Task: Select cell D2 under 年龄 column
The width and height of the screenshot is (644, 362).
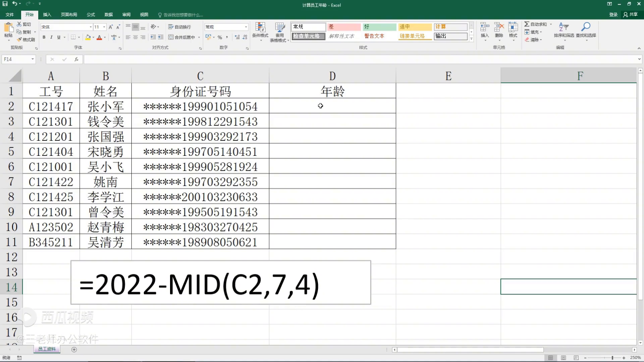Action: 333,106
